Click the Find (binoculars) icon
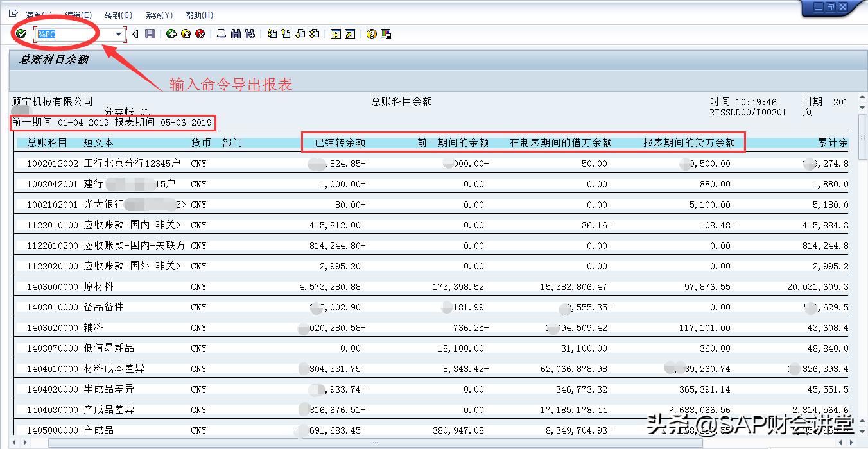Viewport: 868px width, 449px height. [x=236, y=34]
